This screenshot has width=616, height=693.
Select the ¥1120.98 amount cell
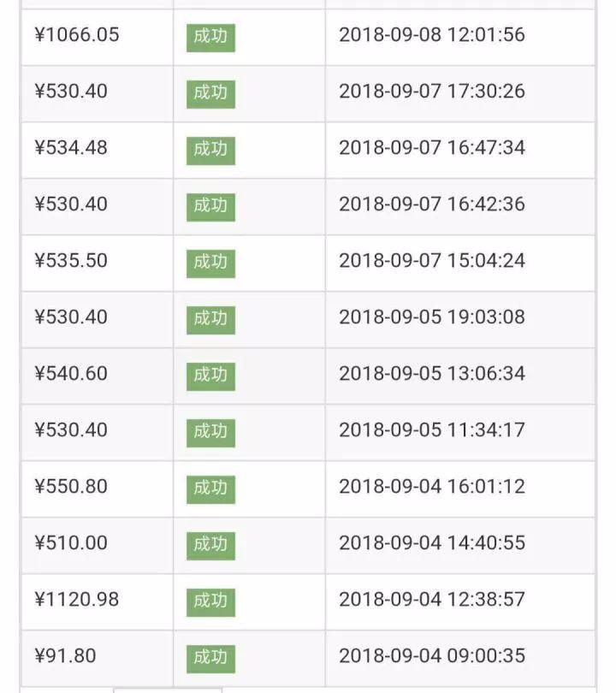[x=77, y=599]
